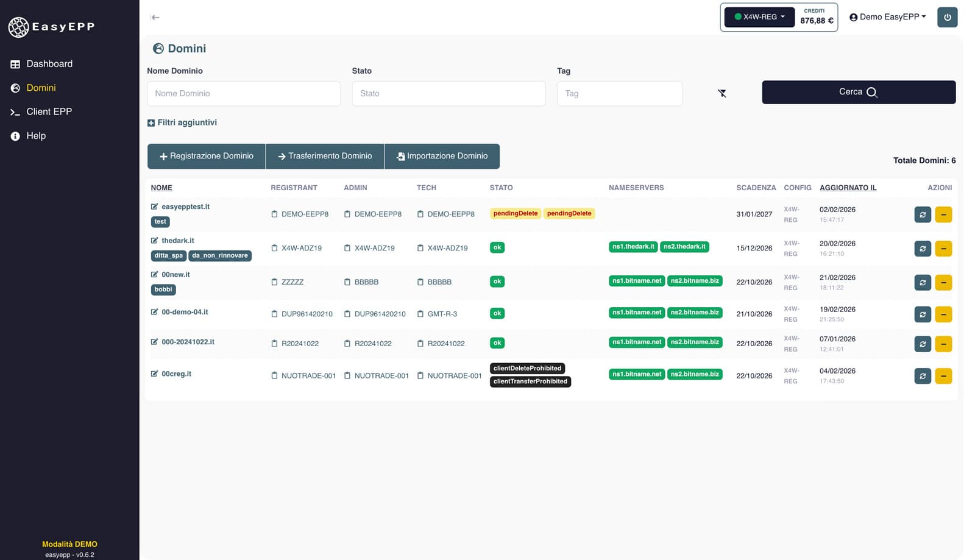Click Trasferimento Dominio button

pos(325,156)
